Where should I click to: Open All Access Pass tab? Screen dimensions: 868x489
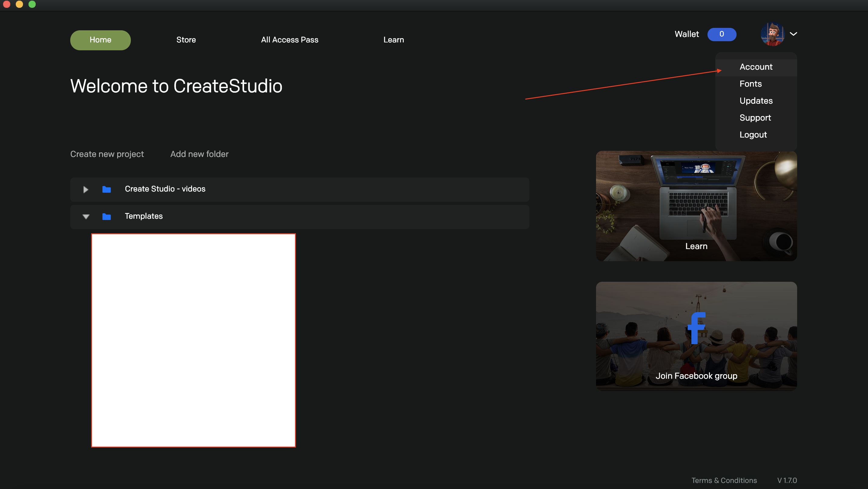click(290, 40)
